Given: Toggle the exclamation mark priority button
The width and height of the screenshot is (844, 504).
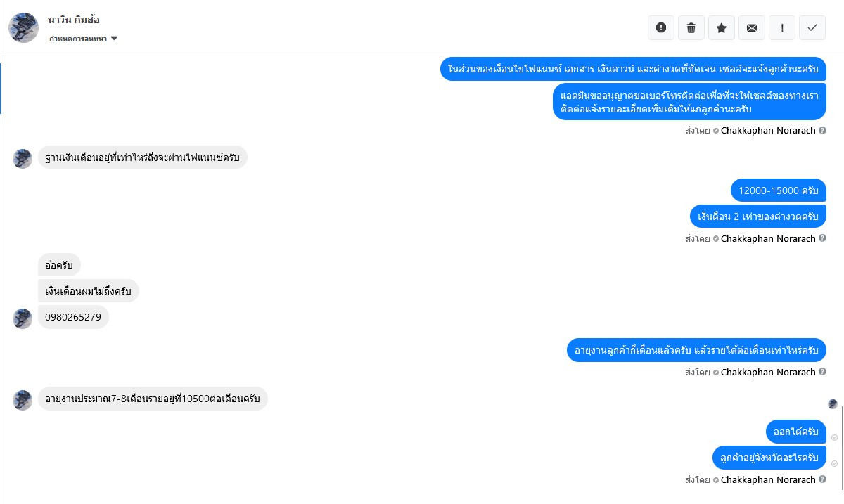Looking at the screenshot, I should [782, 27].
